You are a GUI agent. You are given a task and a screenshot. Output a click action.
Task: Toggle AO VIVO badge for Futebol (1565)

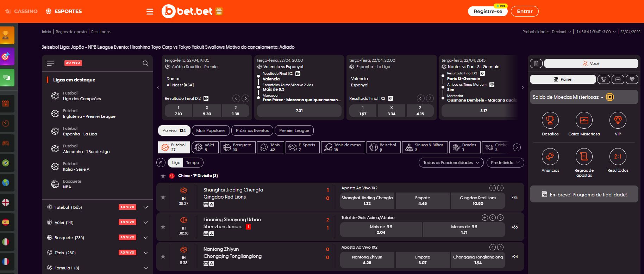coord(127,207)
